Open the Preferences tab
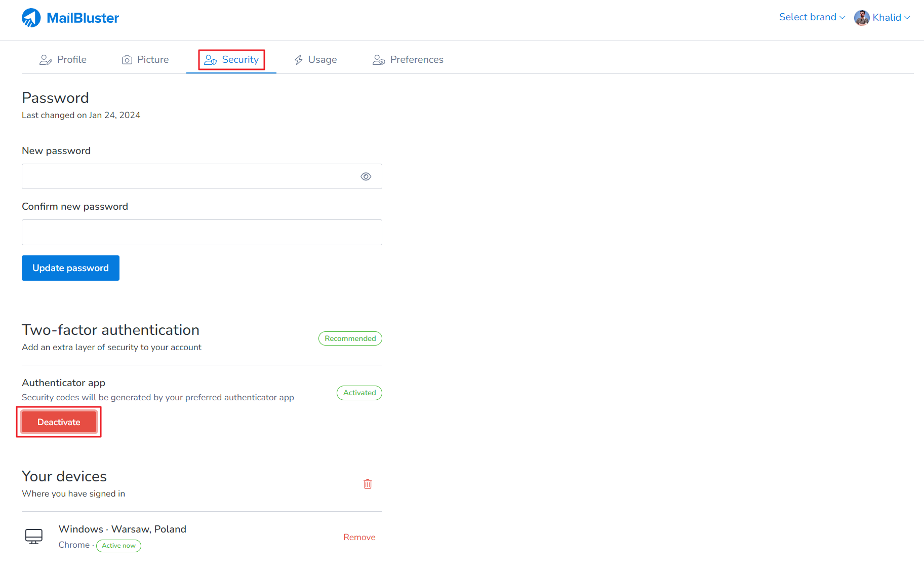924x570 pixels. [x=416, y=60]
